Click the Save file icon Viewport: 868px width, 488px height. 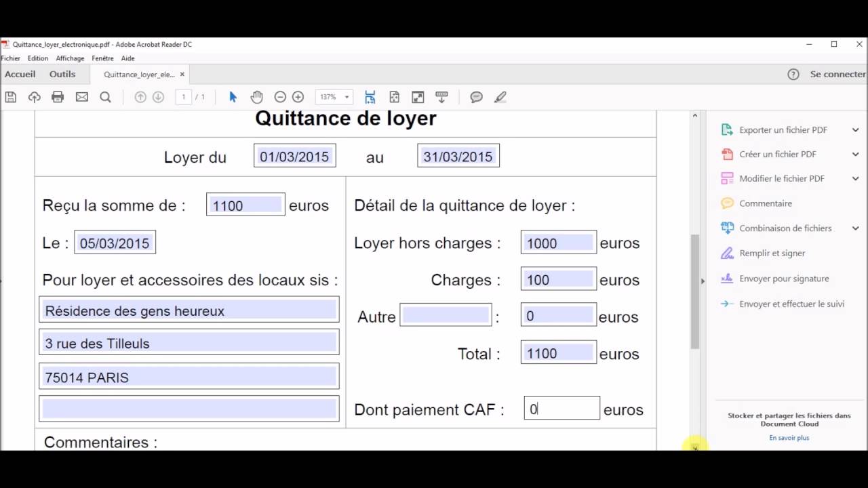pyautogui.click(x=11, y=97)
